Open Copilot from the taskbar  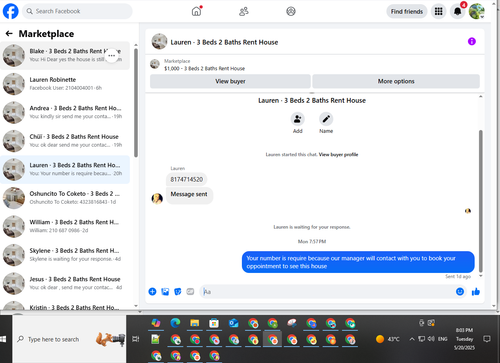point(156,323)
